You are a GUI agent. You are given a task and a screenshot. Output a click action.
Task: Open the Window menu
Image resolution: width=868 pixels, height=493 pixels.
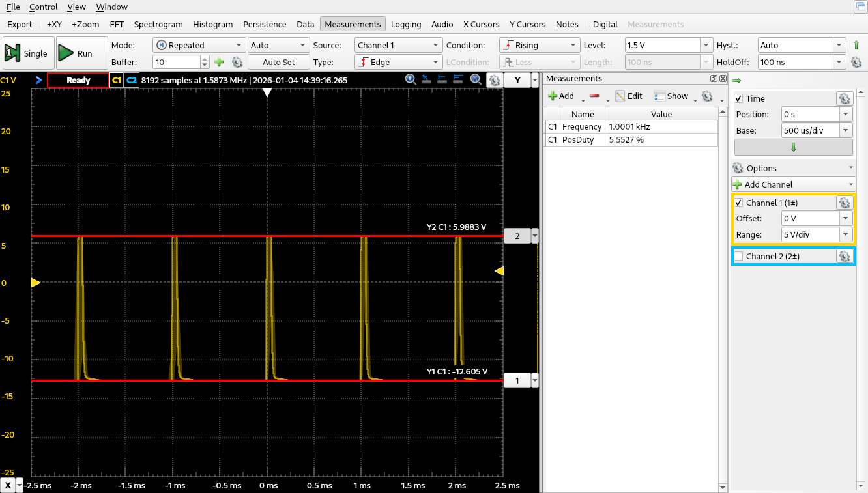111,7
